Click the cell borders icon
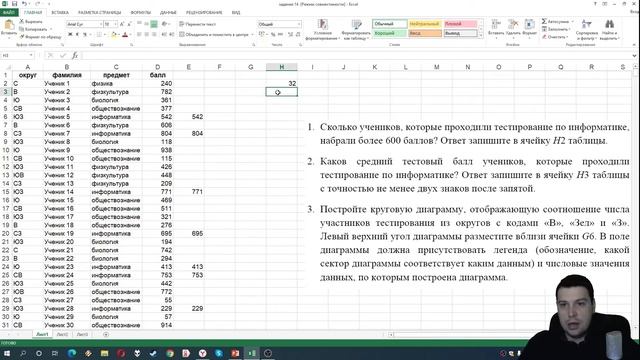Image resolution: width=640 pixels, height=360 pixels. (99, 35)
